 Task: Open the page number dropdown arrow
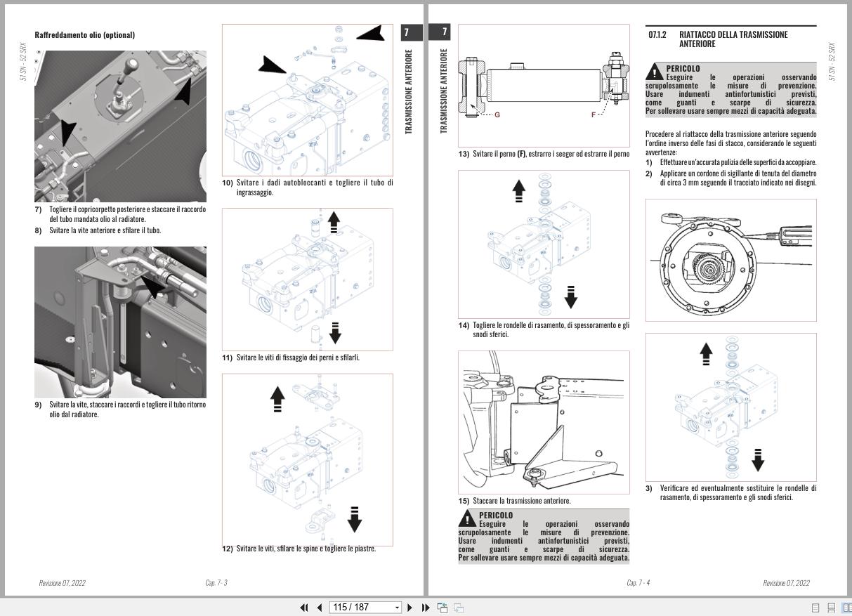(398, 608)
